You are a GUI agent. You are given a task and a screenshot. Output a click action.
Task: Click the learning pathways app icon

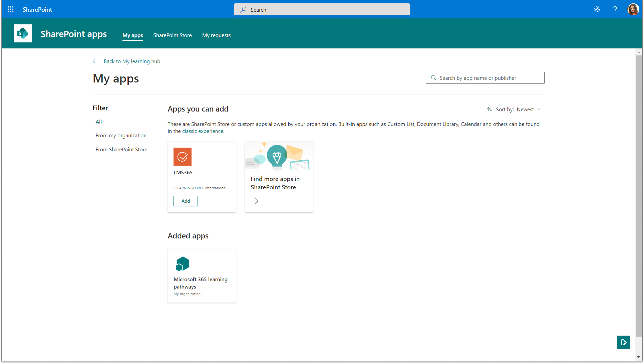point(183,264)
